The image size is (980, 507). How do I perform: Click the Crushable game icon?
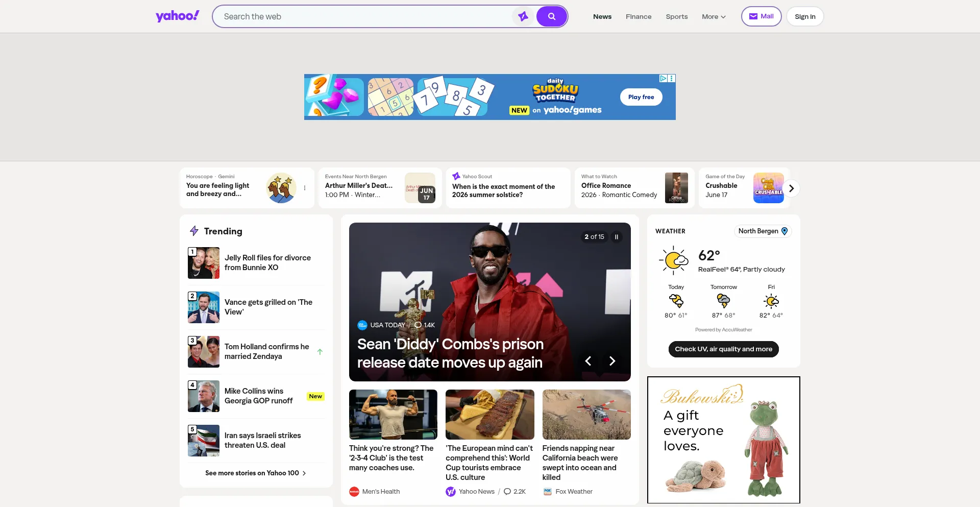(769, 188)
